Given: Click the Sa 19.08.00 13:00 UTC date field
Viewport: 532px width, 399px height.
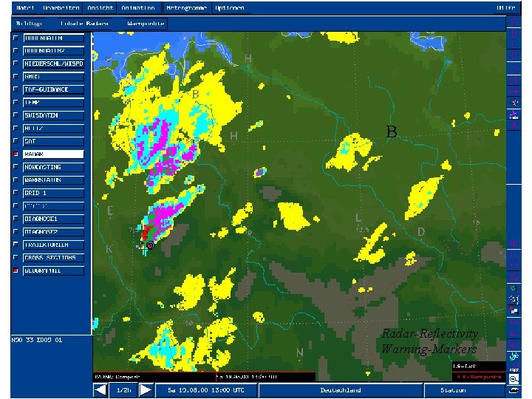Looking at the screenshot, I should (206, 390).
